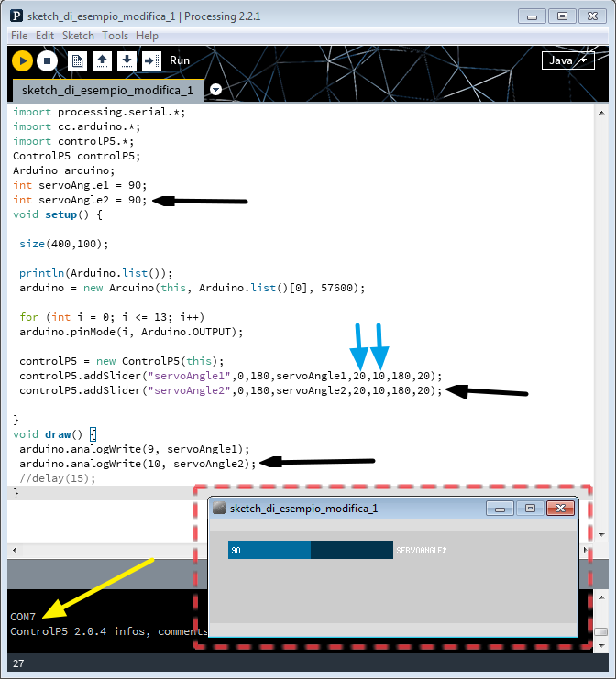This screenshot has width=616, height=679.
Task: Export application with the right-arrow icon
Action: pyautogui.click(x=151, y=60)
